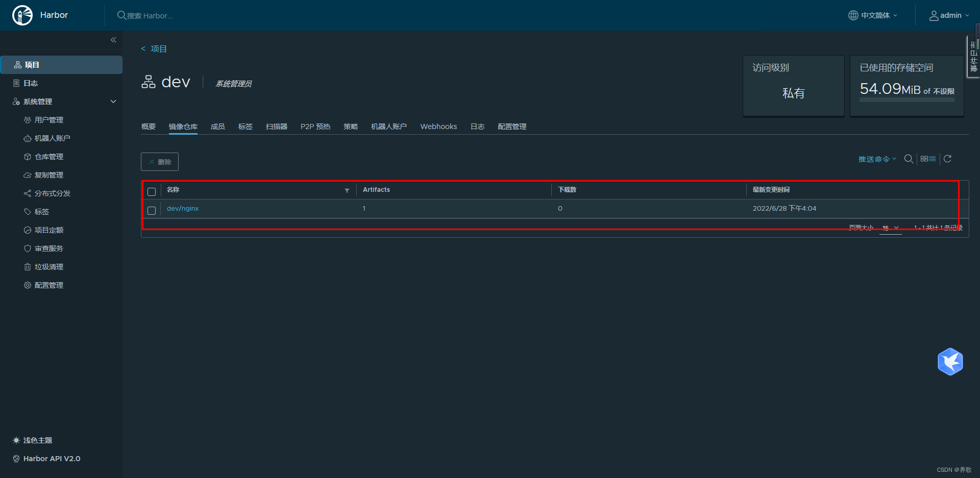This screenshot has height=478, width=980.
Task: Click the refresh icon for repositories
Action: (947, 159)
